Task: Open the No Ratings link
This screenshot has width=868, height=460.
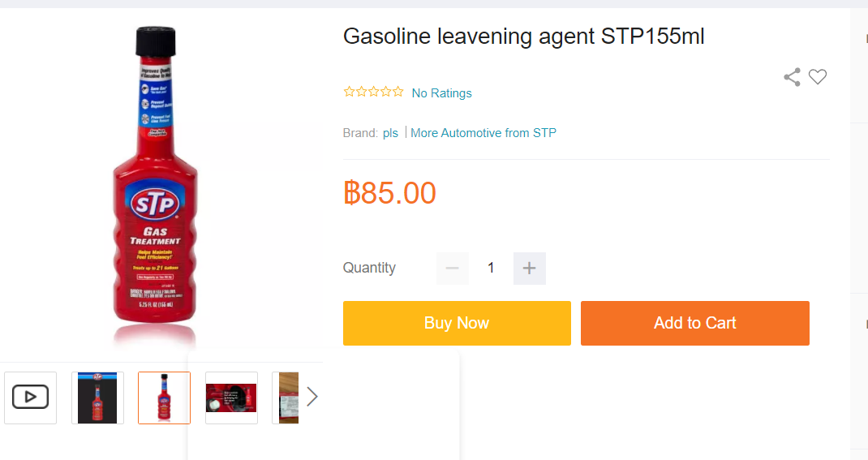Action: [441, 93]
